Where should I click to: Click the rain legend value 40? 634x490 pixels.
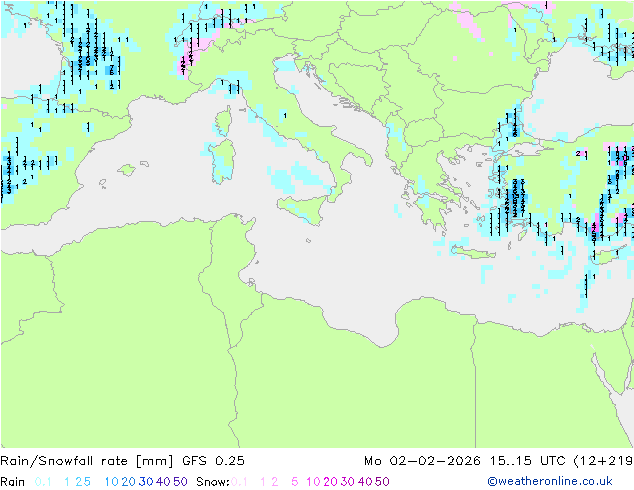click(163, 482)
